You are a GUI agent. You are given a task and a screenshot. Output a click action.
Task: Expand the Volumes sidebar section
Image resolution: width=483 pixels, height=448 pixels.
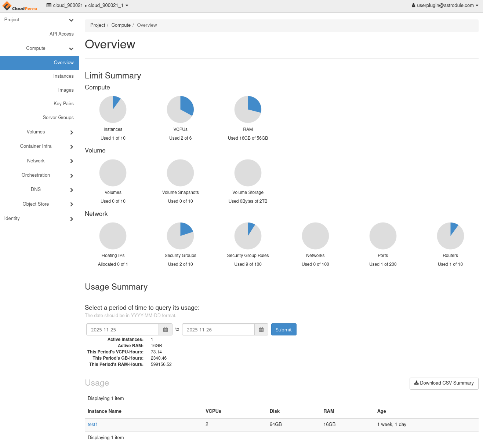40,132
